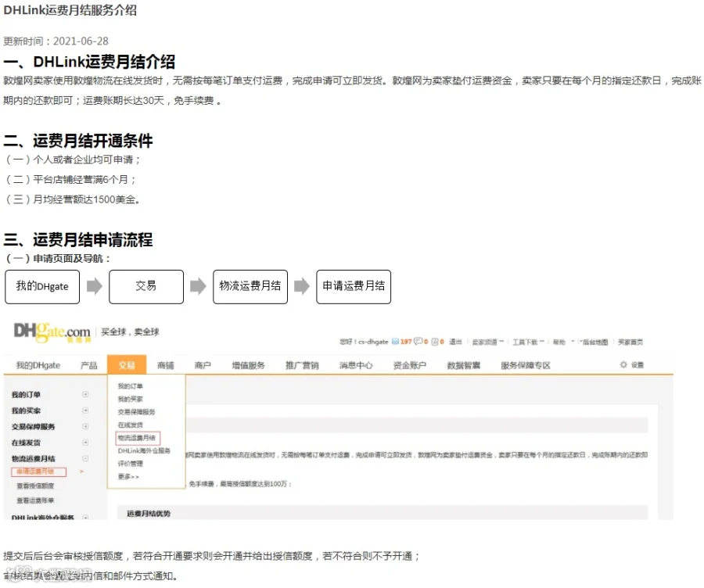Open the mail envelope icon showing 197

tap(395, 342)
